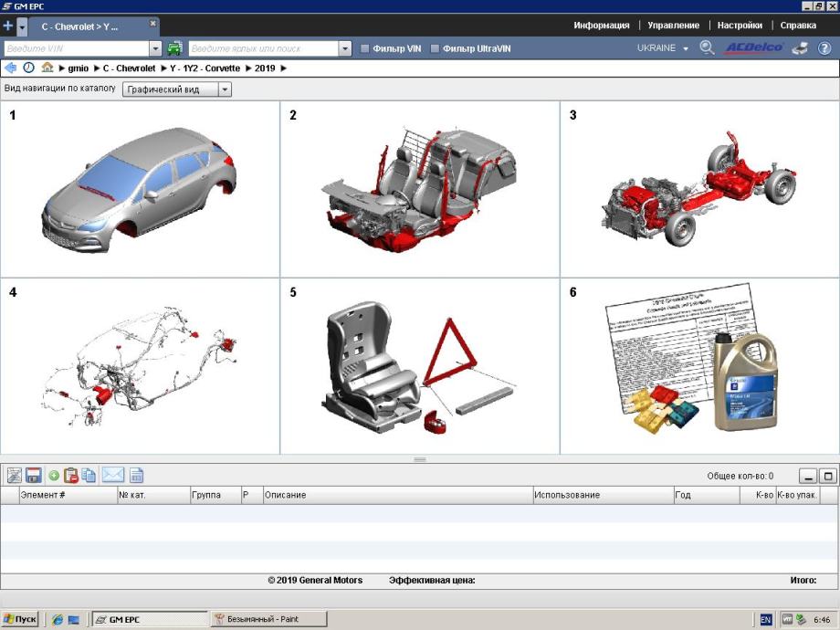Select 'C - Chevrolet' breadcrumb
Viewport: 840px width, 630px height.
[129, 68]
